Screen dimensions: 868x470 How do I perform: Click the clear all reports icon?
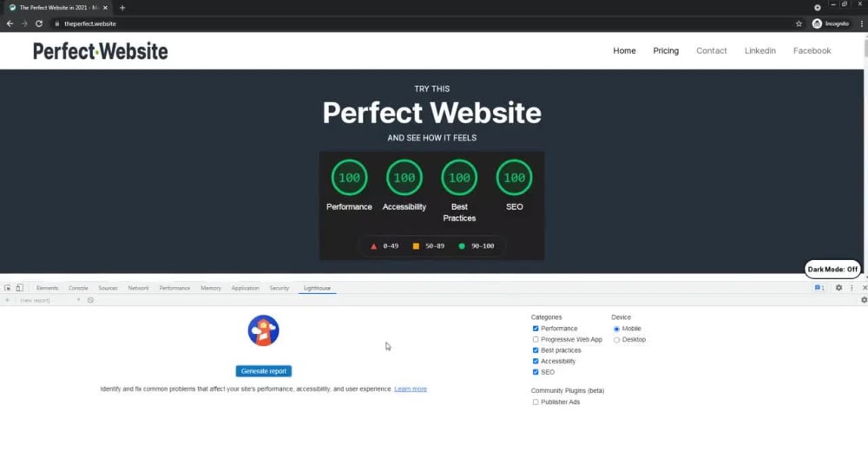click(x=90, y=300)
